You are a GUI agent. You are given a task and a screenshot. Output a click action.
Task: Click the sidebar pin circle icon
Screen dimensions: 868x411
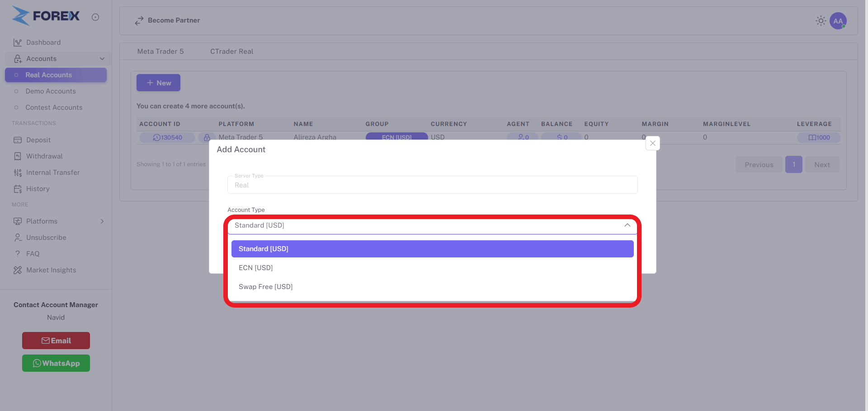pos(95,17)
